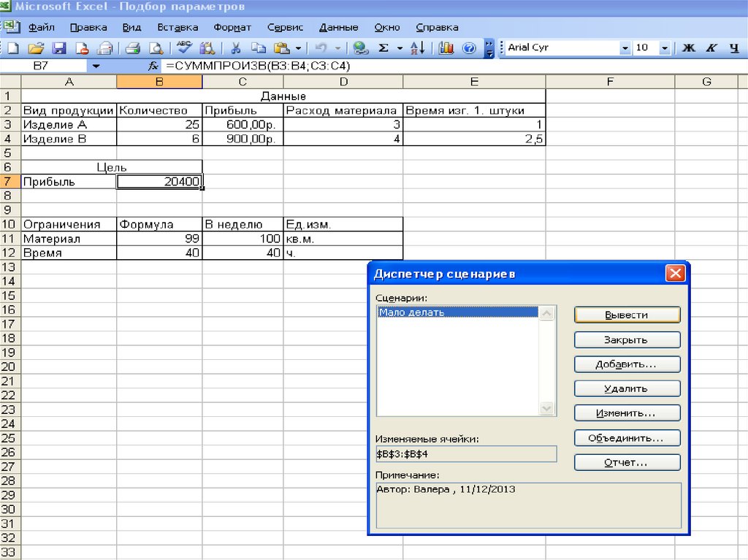
Task: Click the AutoSum sigma icon
Action: (x=383, y=48)
